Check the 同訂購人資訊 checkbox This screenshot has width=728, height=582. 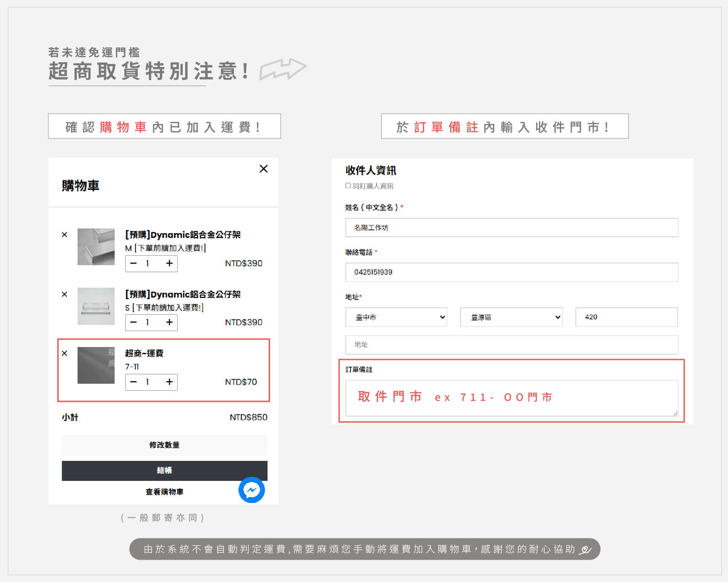pos(348,186)
